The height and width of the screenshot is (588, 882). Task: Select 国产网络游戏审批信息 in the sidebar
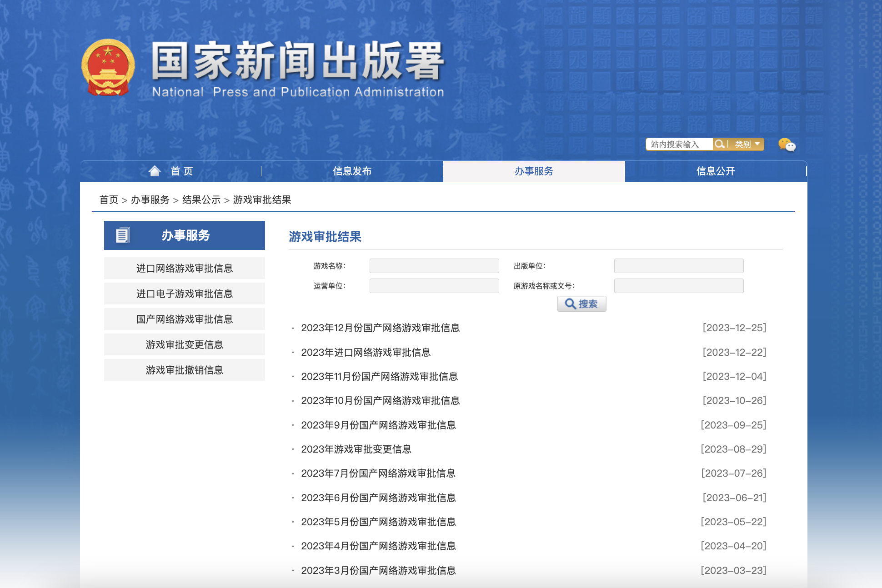tap(184, 319)
